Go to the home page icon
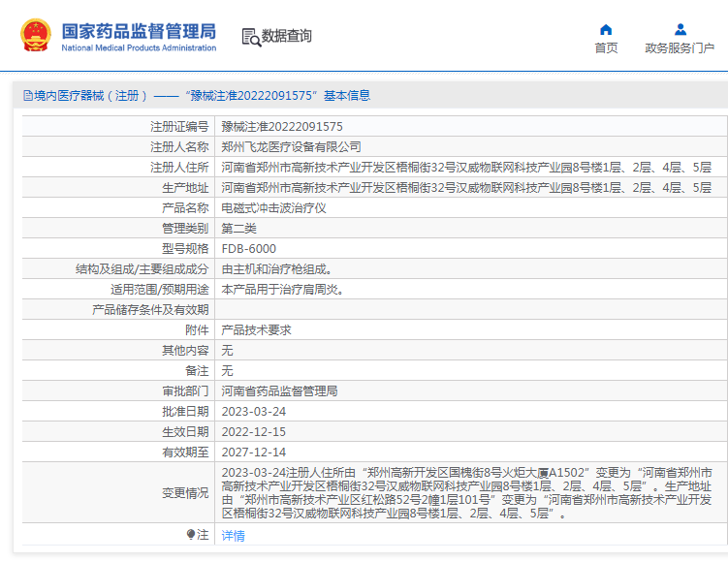This screenshot has height=562, width=728. point(606,30)
